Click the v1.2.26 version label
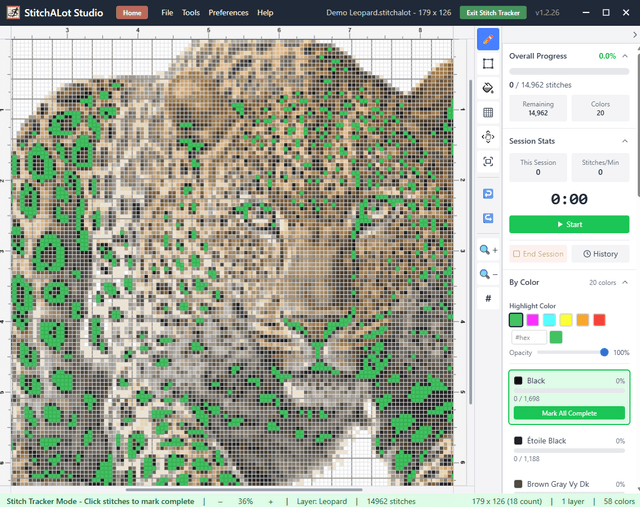The image size is (640, 507). coord(547,13)
